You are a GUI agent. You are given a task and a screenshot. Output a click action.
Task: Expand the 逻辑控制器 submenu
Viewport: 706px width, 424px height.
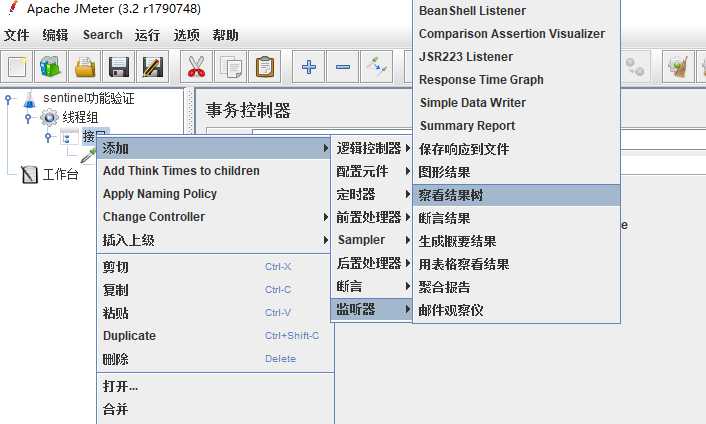(372, 148)
